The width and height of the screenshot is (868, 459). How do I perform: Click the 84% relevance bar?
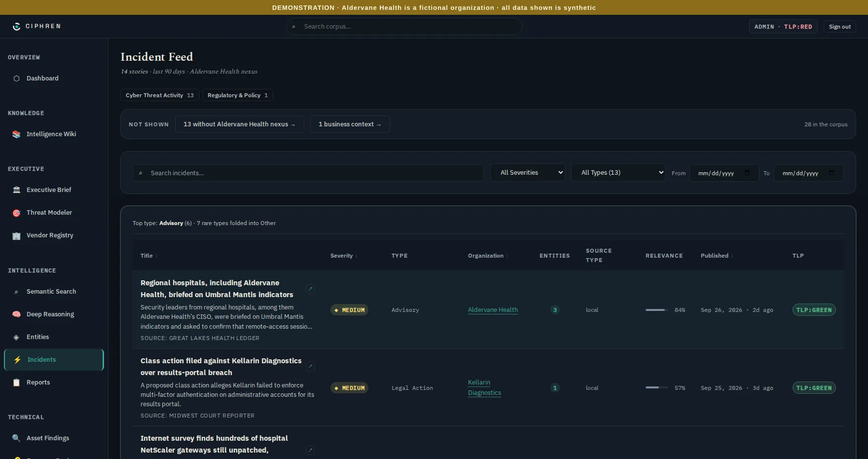coord(657,310)
